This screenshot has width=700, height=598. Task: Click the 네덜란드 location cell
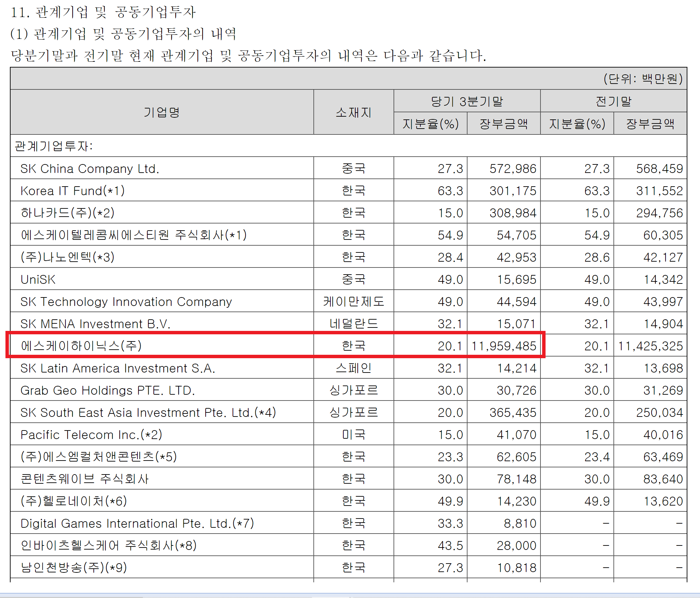coord(354,323)
